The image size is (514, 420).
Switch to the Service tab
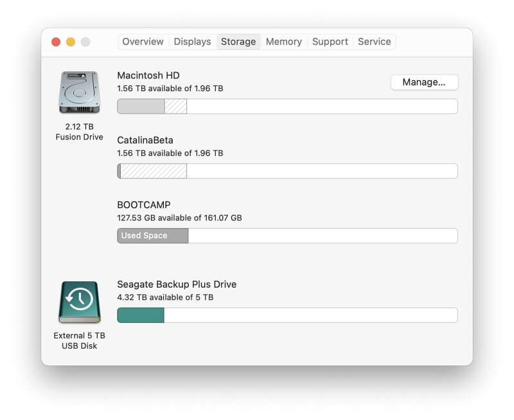[375, 42]
